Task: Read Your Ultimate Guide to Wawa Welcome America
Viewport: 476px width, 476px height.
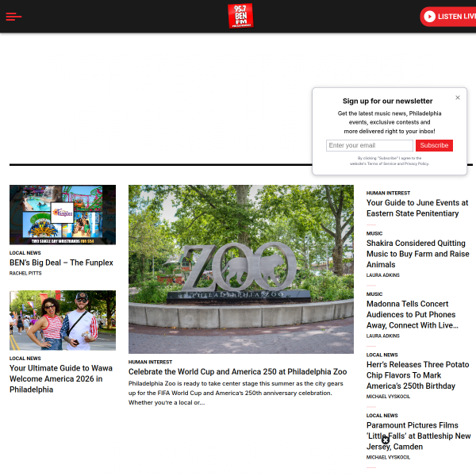Action: [61, 378]
